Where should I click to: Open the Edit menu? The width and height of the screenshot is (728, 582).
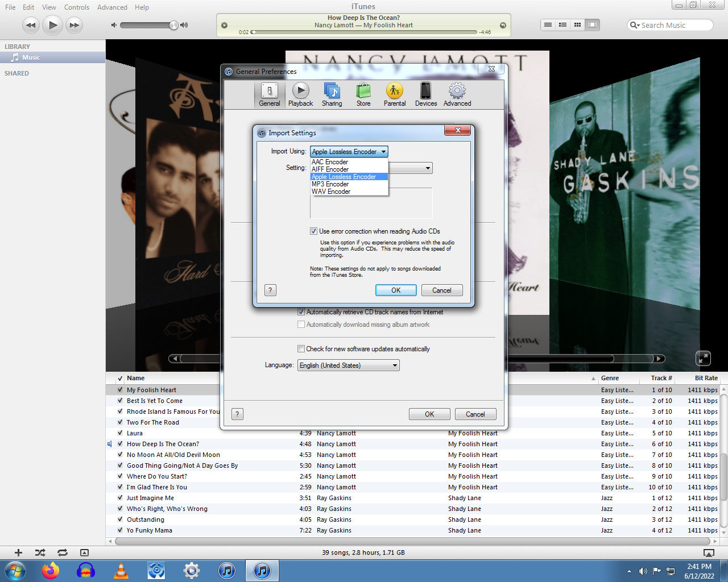coord(28,7)
